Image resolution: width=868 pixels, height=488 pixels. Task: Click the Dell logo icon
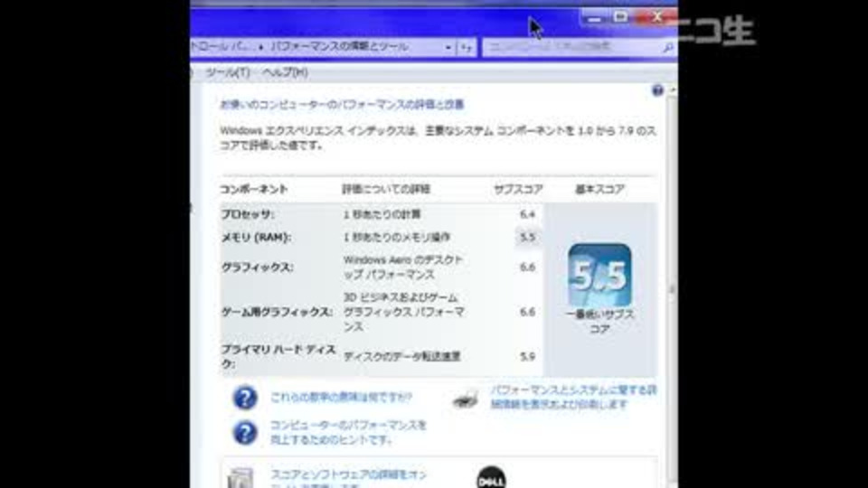(x=491, y=478)
